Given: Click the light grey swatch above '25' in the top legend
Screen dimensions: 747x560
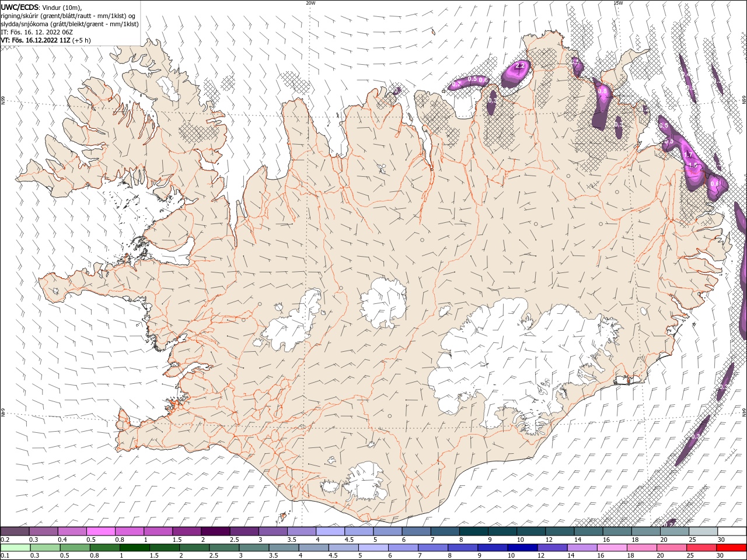Looking at the screenshot, I should click(x=703, y=531).
